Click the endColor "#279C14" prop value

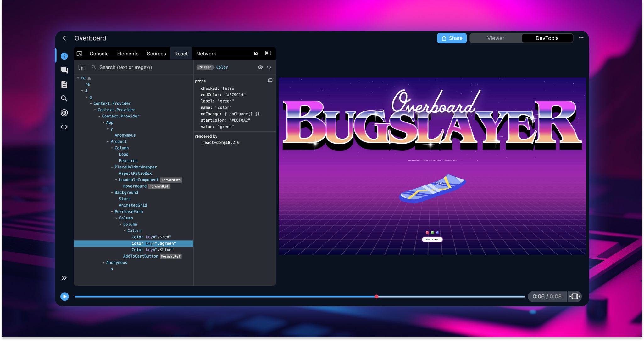(x=235, y=95)
